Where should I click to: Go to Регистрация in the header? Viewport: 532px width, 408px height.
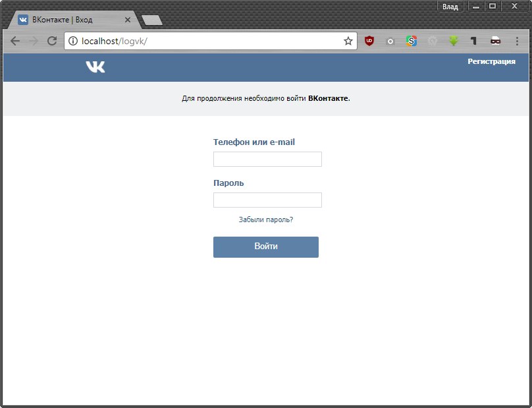coord(491,61)
